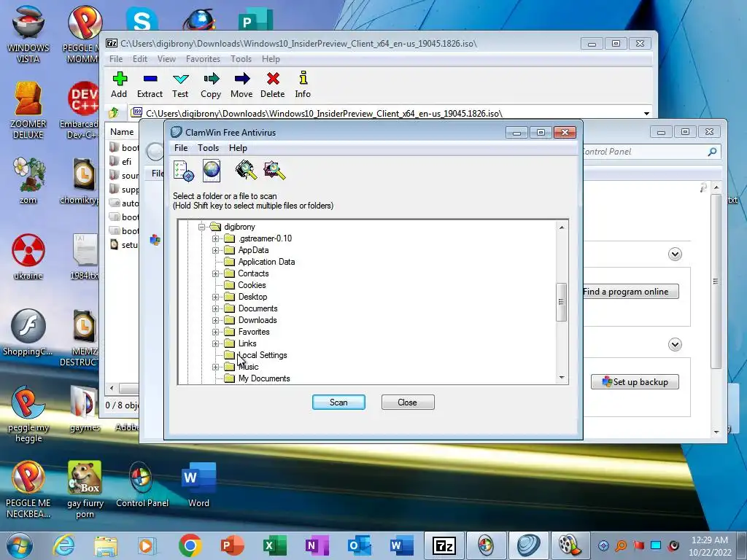The height and width of the screenshot is (560, 747).
Task: Click the Control Panel window scrollbar thumb
Action: point(716,281)
